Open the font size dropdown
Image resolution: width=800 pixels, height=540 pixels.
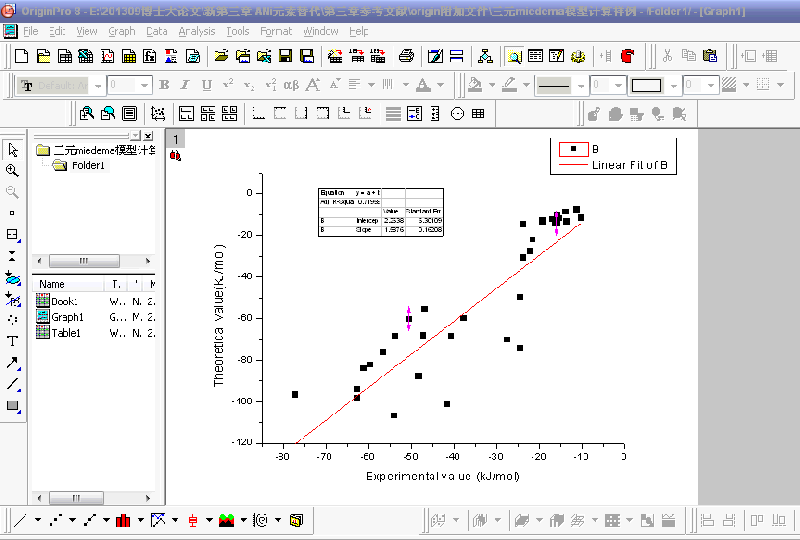click(x=145, y=85)
